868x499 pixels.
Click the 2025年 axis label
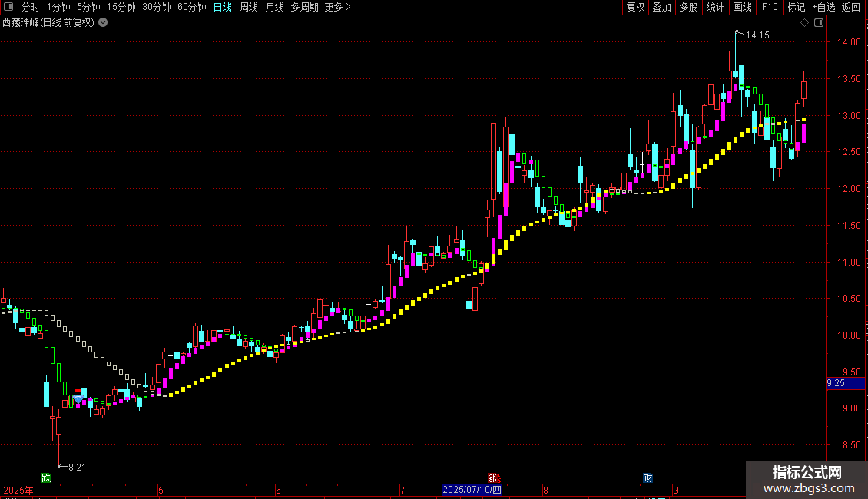coord(18,490)
